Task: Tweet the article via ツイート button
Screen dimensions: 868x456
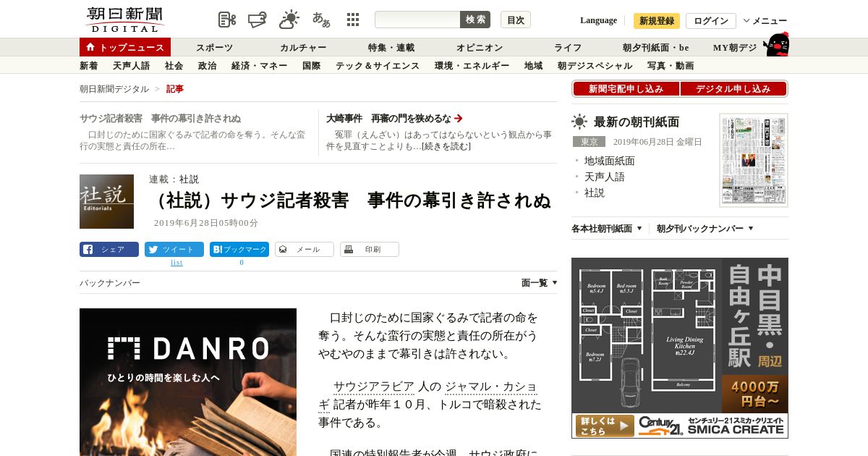Action: 174,250
